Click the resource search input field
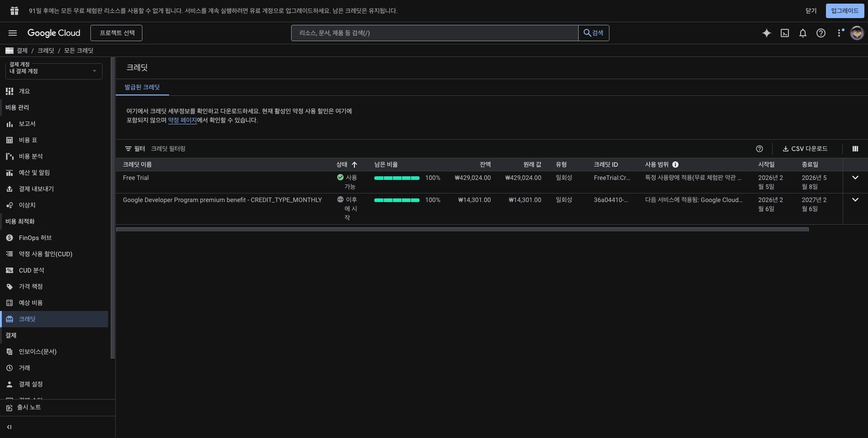Screen dimensions: 868x438 tap(434, 33)
